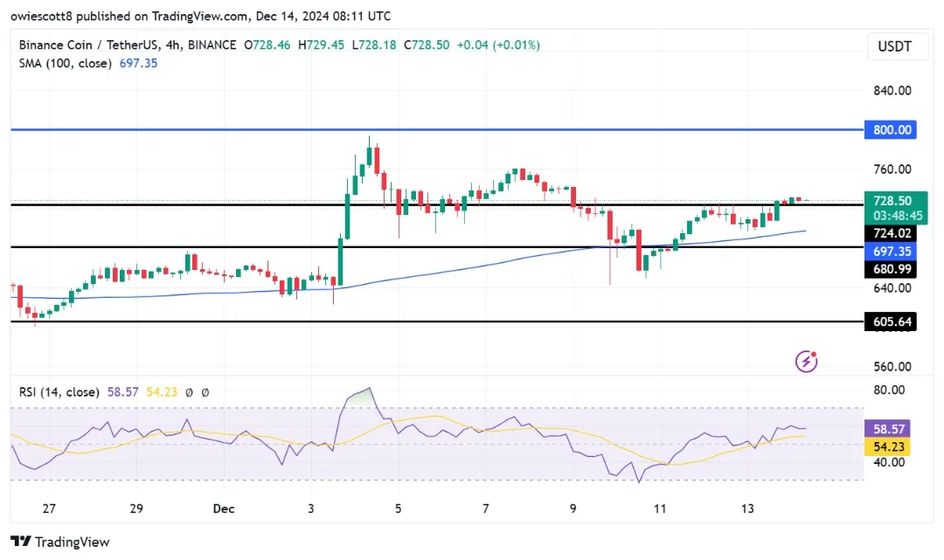Click the tall green breakout candle near Dec 3
Image resolution: width=944 pixels, height=560 pixels.
click(x=340, y=262)
